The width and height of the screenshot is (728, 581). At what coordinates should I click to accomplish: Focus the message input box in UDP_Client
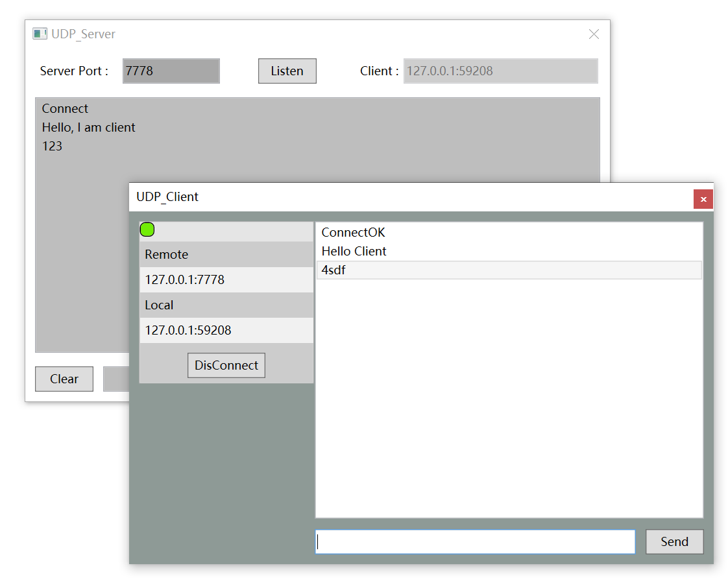coord(475,541)
